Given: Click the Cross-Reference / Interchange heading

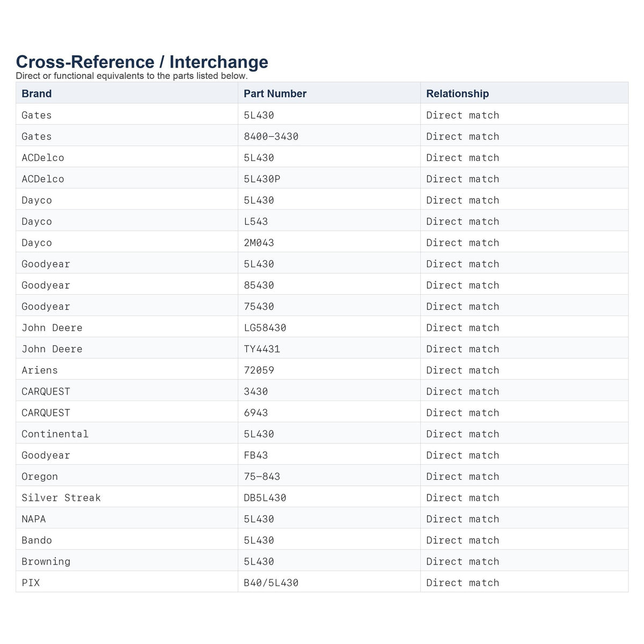Looking at the screenshot, I should [x=142, y=62].
